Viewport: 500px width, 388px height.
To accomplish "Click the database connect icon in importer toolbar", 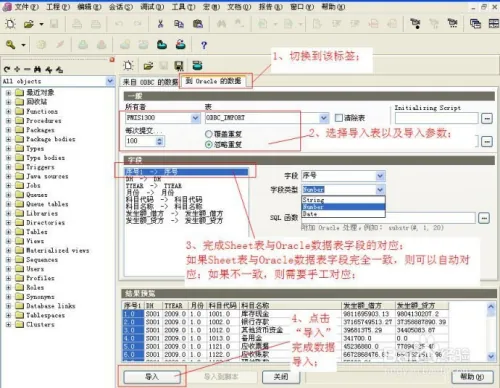I will (x=197, y=65).
